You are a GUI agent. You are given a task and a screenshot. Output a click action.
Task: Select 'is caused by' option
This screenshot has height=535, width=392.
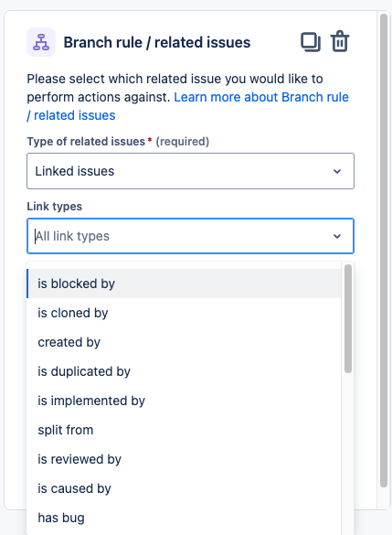[x=184, y=488]
